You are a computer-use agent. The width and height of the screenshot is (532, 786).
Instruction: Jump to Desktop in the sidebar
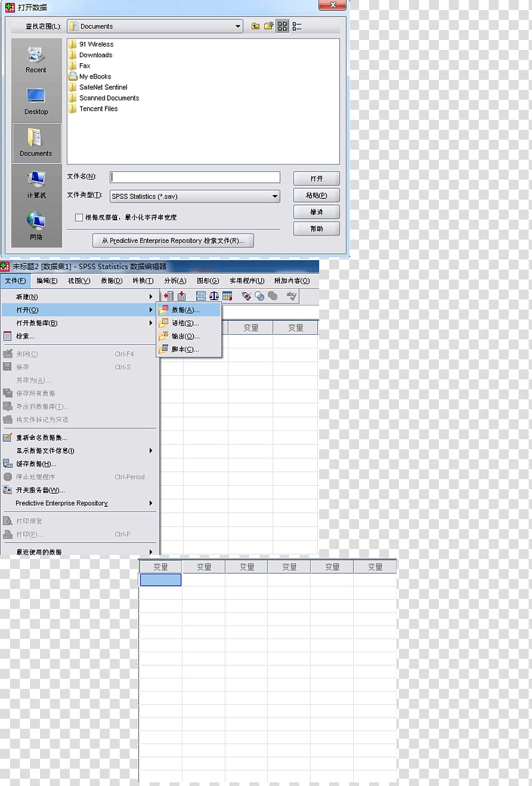pyautogui.click(x=36, y=101)
